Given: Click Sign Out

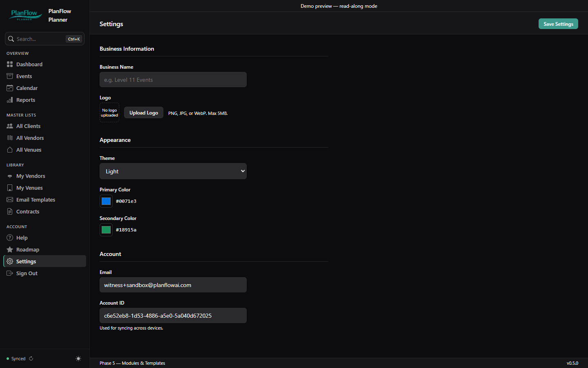Looking at the screenshot, I should coord(45,273).
